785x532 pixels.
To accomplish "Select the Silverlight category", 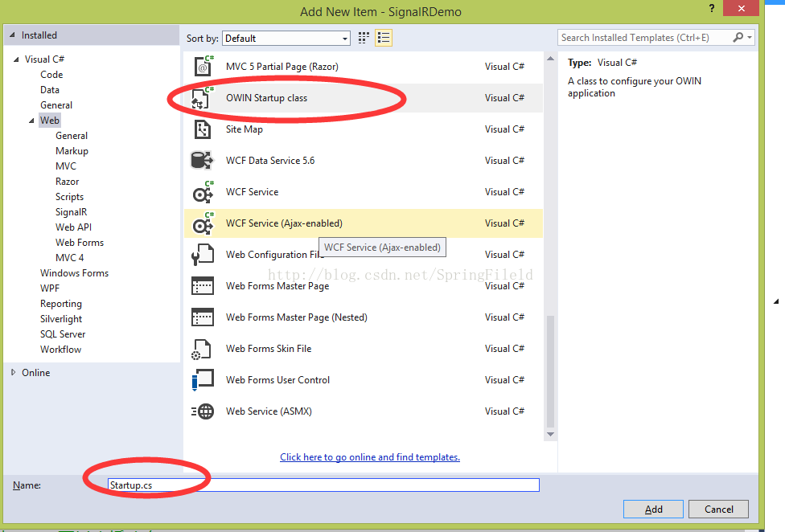I will click(x=60, y=319).
